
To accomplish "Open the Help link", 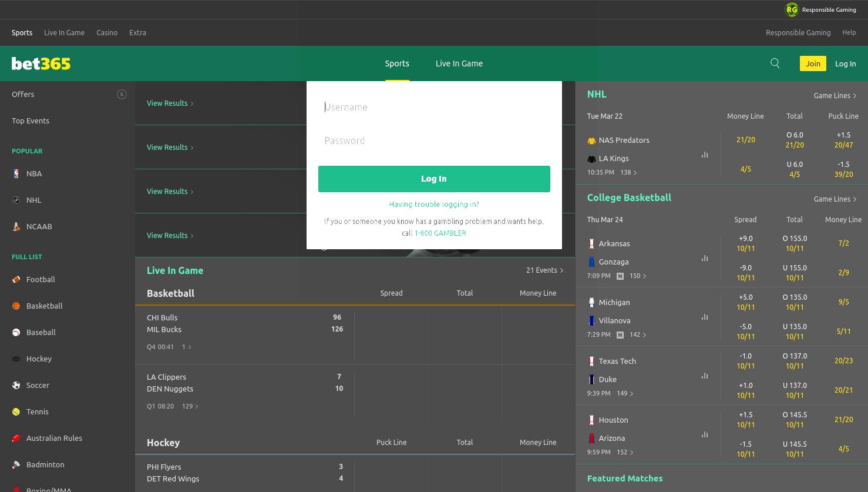I will coord(849,32).
